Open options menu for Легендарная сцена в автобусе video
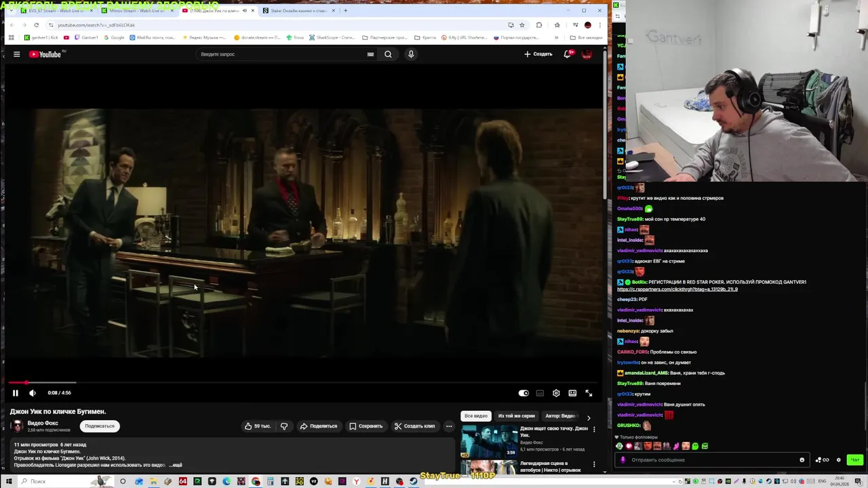Viewport: 868px width, 488px height. click(x=594, y=465)
